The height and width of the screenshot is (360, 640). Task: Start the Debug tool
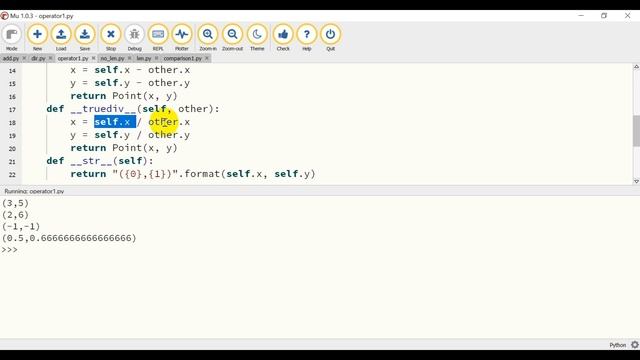[x=134, y=37]
